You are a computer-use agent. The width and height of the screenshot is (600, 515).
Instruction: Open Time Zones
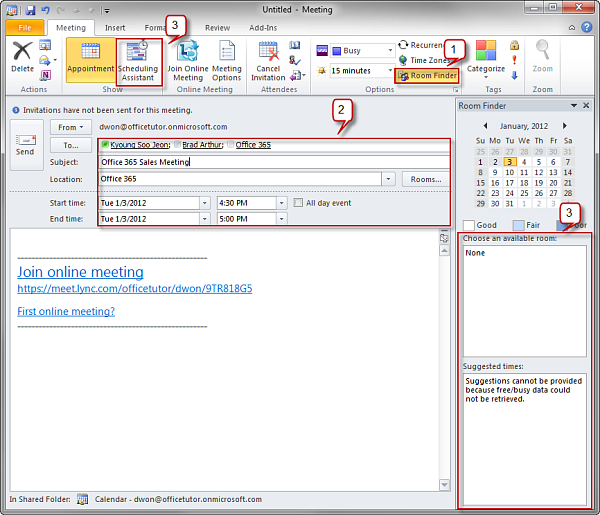click(424, 60)
